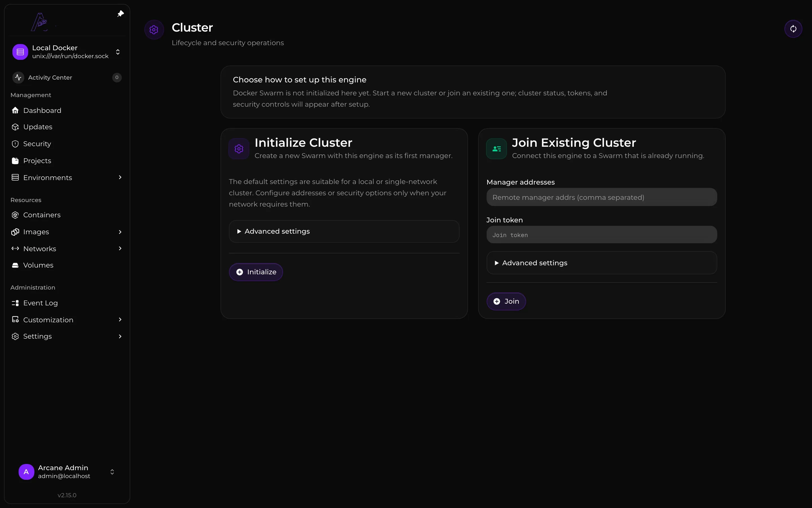The height and width of the screenshot is (508, 812).
Task: Open the Projects page
Action: pyautogui.click(x=67, y=161)
